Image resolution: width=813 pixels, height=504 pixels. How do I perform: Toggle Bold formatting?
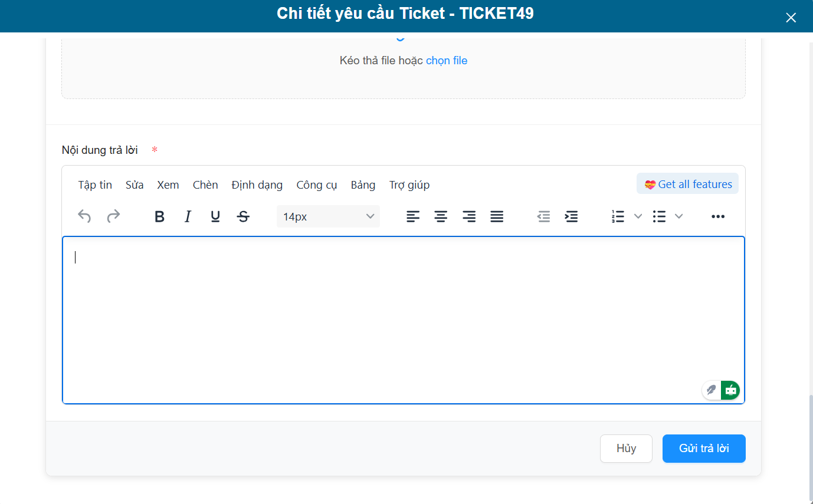[159, 216]
